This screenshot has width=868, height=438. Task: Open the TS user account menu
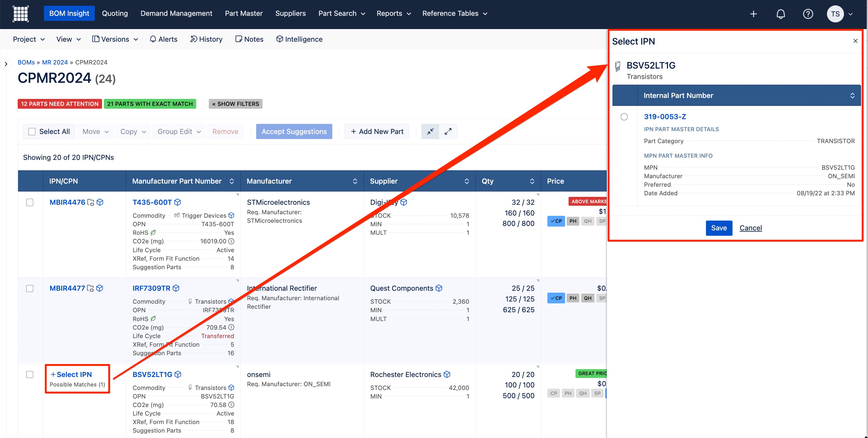pos(840,14)
